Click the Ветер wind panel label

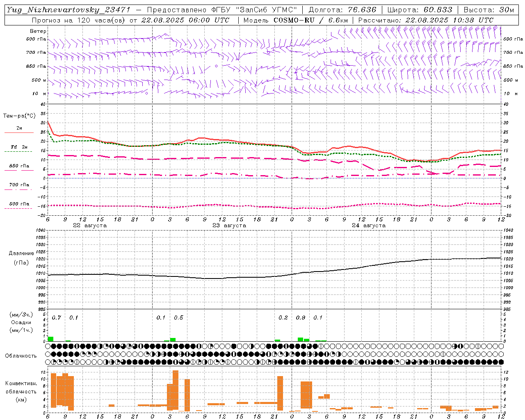point(38,31)
